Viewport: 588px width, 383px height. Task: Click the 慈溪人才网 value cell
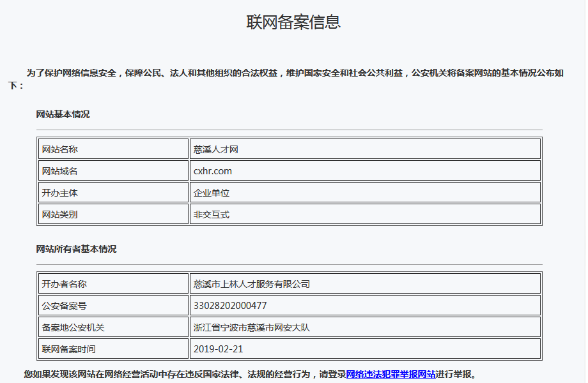pos(365,149)
